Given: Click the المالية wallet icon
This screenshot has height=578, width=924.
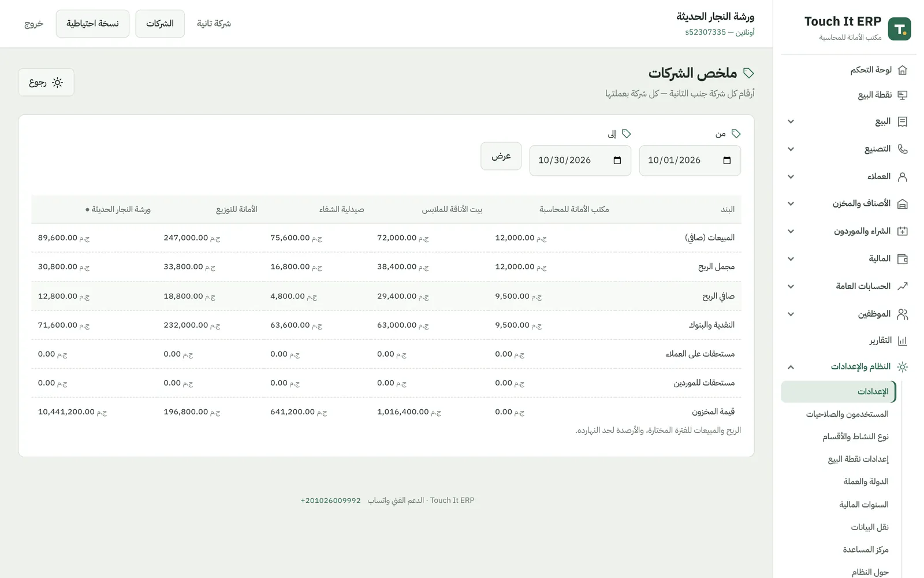Looking at the screenshot, I should tap(903, 259).
